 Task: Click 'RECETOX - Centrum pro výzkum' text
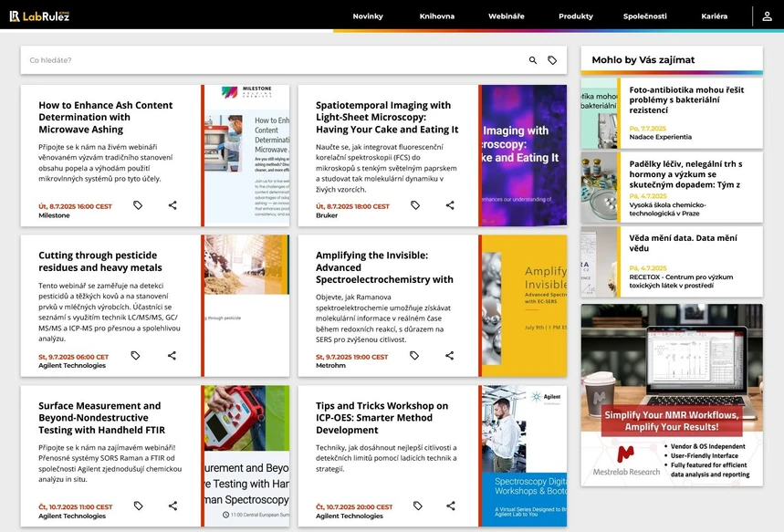click(681, 281)
